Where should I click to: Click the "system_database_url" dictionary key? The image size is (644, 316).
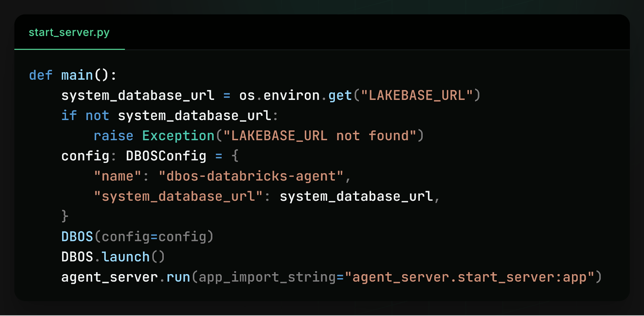click(178, 196)
